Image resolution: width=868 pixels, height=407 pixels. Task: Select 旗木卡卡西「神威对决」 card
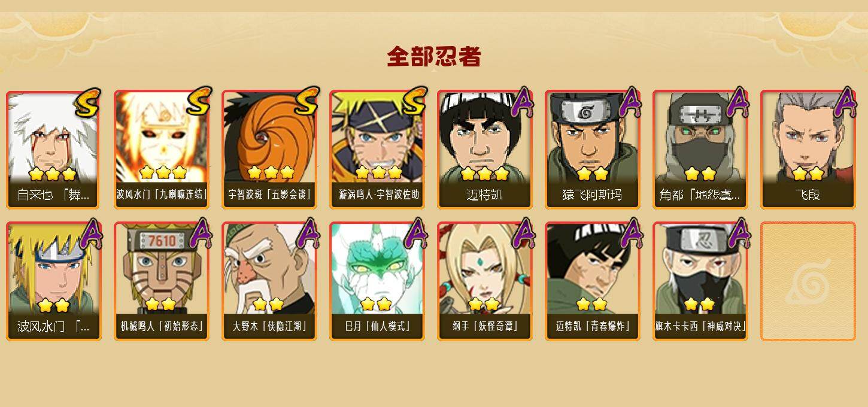(x=700, y=281)
